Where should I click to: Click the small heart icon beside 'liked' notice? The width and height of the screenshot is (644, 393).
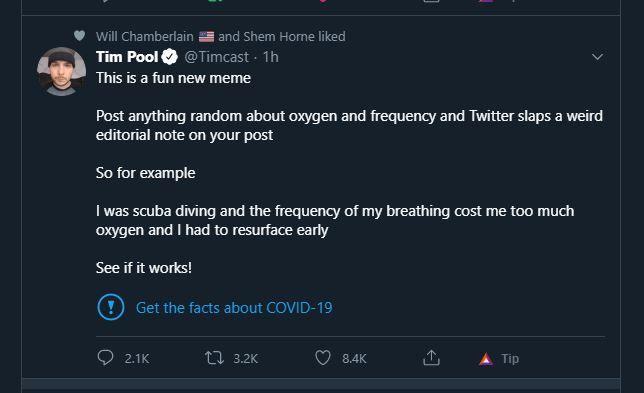point(79,36)
